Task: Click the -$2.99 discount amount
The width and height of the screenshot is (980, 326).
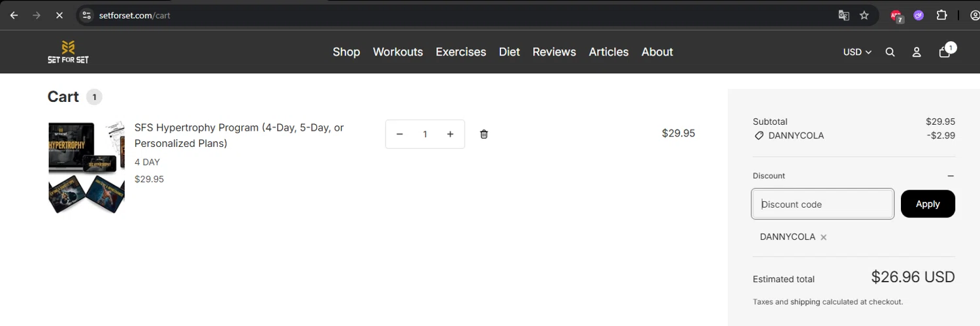Action: pyautogui.click(x=941, y=135)
